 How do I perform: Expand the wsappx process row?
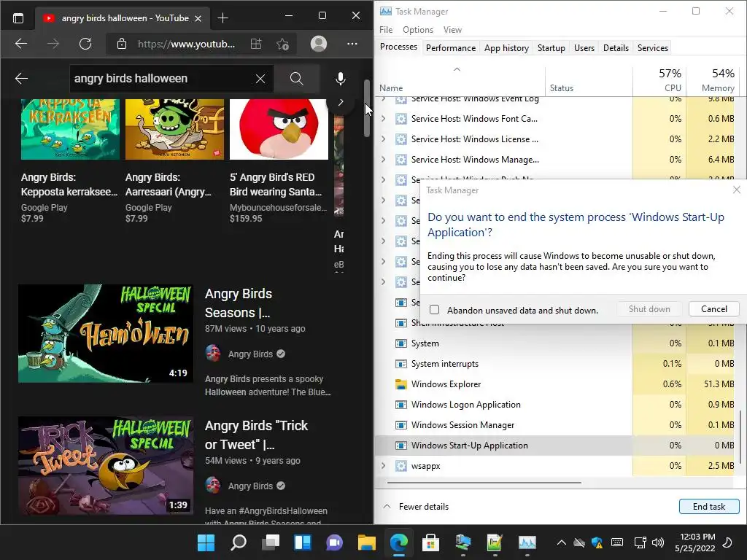pos(384,466)
